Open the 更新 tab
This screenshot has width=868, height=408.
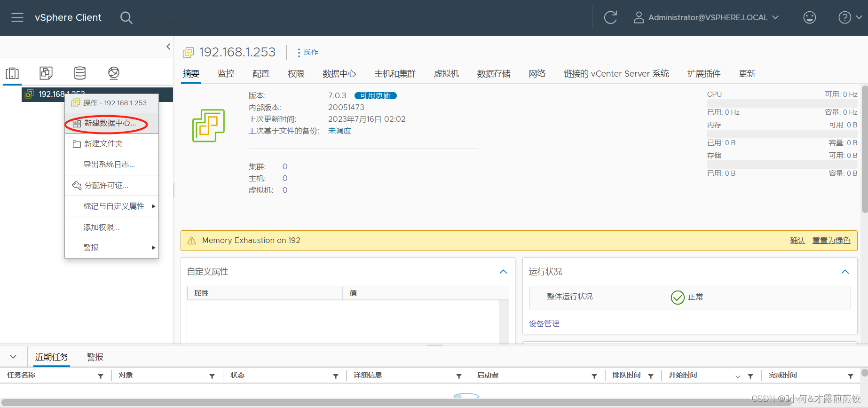click(x=747, y=74)
